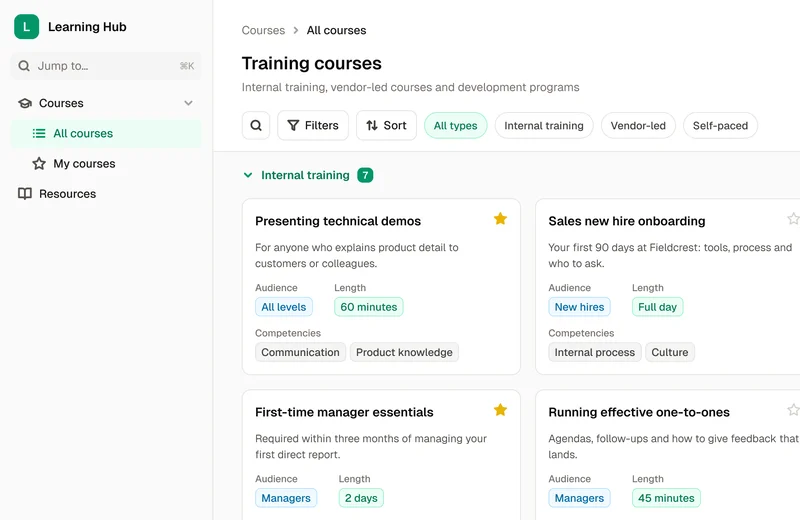The height and width of the screenshot is (520, 800).
Task: Click the Jump to search field
Action: point(106,66)
